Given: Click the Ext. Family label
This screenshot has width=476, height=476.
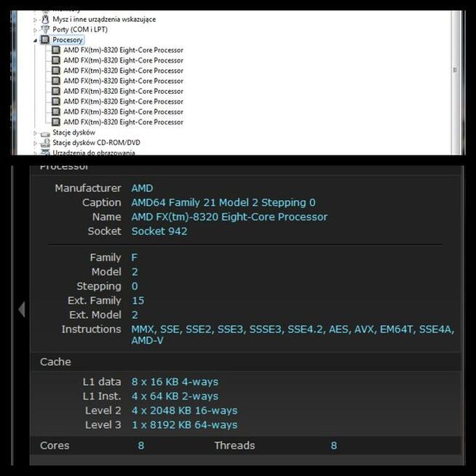Looking at the screenshot, I should pyautogui.click(x=95, y=301).
